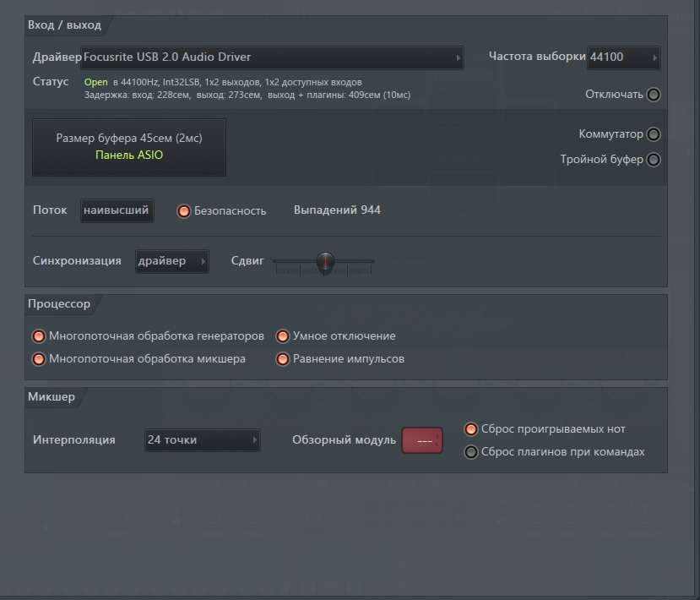This screenshot has width=700, height=600.
Task: Open the Драйвер dropdown list
Action: [272, 57]
